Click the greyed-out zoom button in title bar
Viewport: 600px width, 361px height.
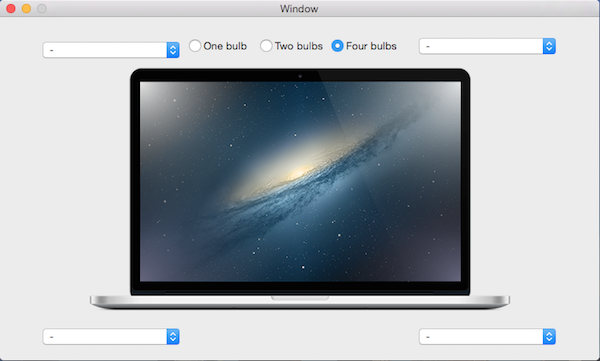tap(42, 8)
